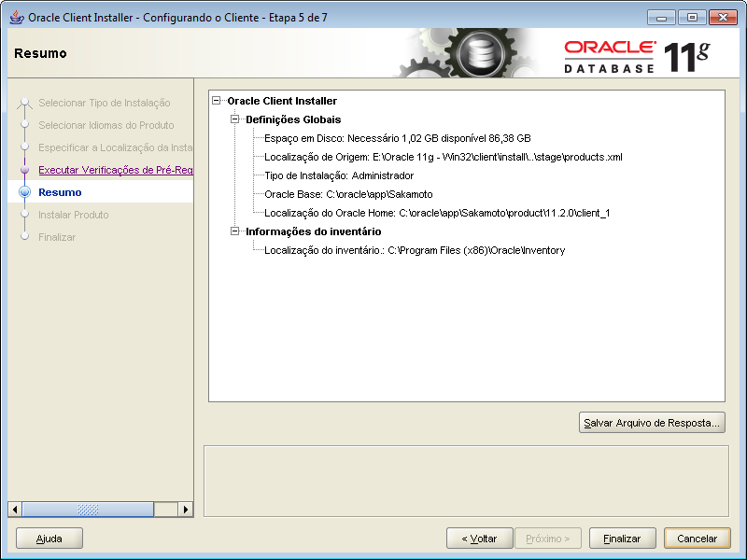
Task: Select the Oracle Base: C:\oracle\app\Sakamoto row
Action: coord(348,194)
